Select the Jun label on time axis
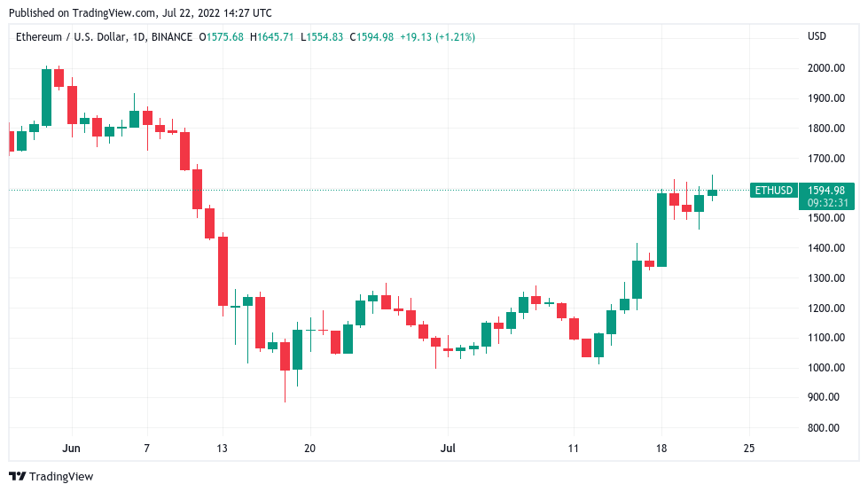Viewport: 868px width, 492px height. [x=73, y=449]
